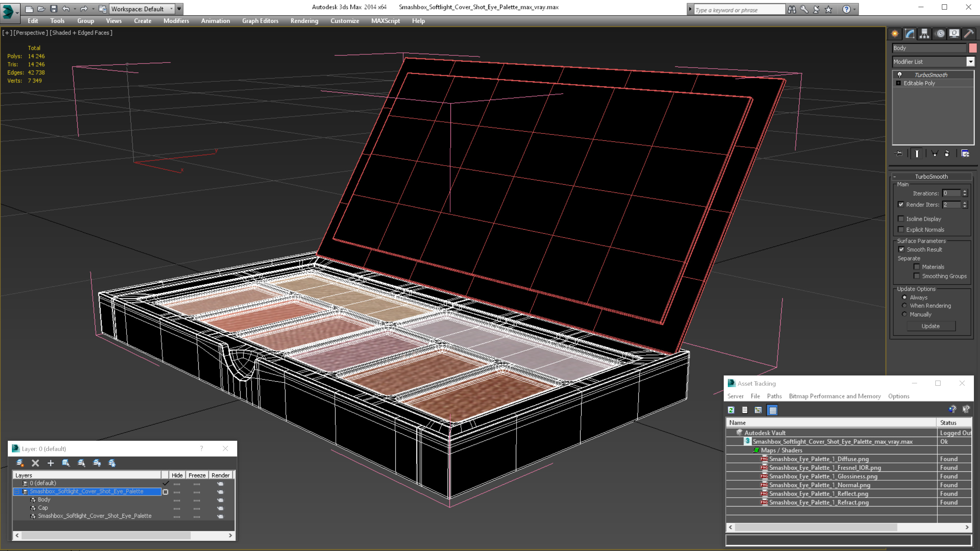The image size is (980, 551).
Task: Enable Isoline Display checkbox
Action: 901,219
